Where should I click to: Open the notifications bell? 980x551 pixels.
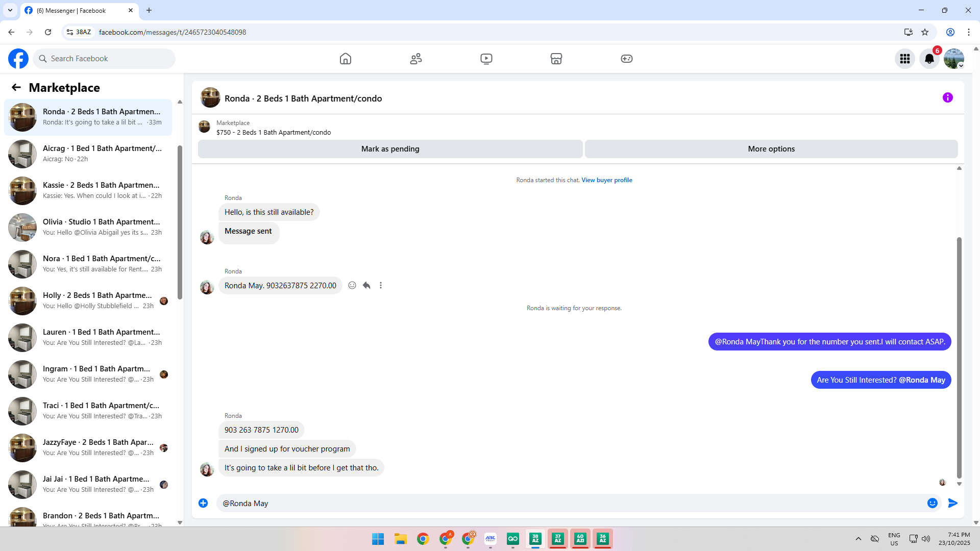coord(929,59)
